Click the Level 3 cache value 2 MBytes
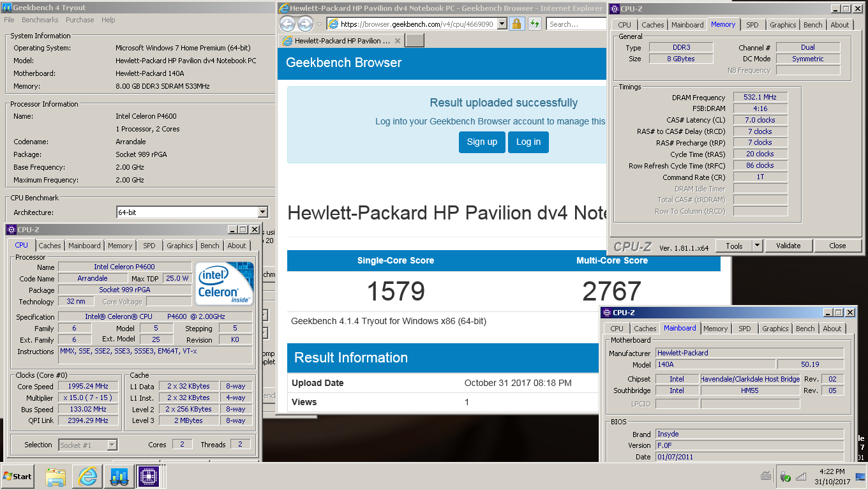Screen dimensions: 868x490 point(189,420)
